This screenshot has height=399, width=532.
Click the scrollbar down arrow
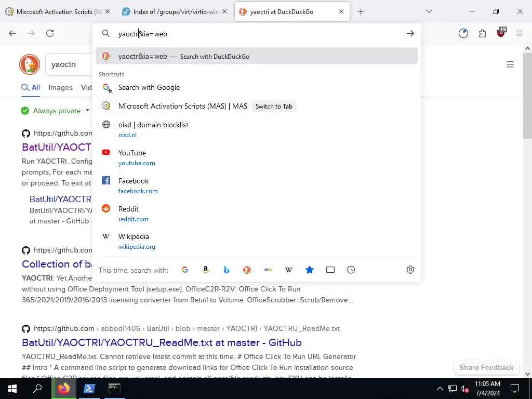pyautogui.click(x=528, y=374)
